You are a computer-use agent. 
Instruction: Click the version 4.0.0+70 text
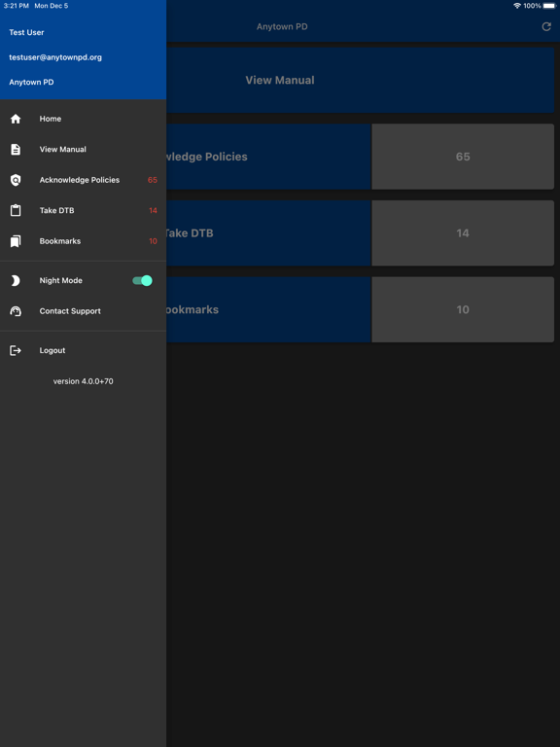(84, 381)
